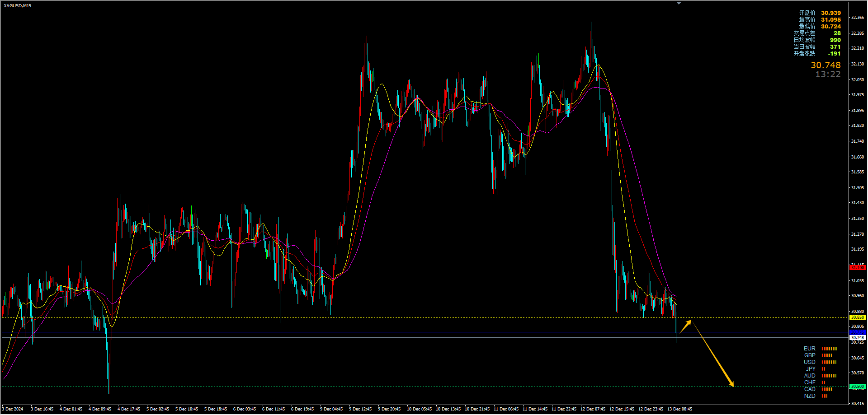This screenshot has height=415, width=868.
Task: Click the chart shift triangle marker at top
Action: tap(679, 3)
